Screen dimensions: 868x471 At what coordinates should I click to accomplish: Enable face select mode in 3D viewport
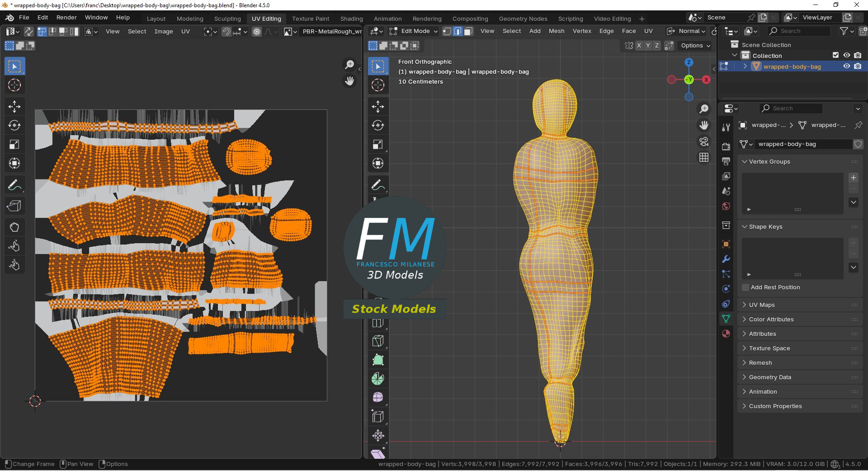click(468, 31)
